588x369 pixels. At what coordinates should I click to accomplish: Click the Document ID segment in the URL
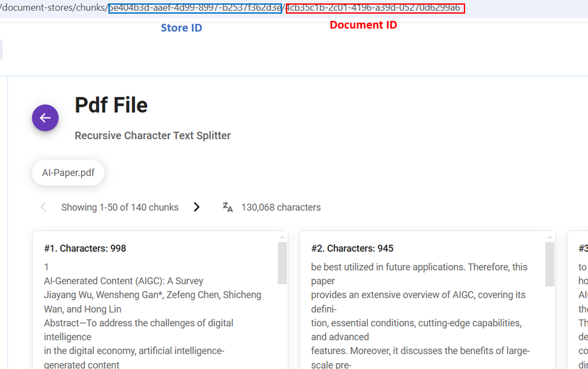click(x=375, y=8)
